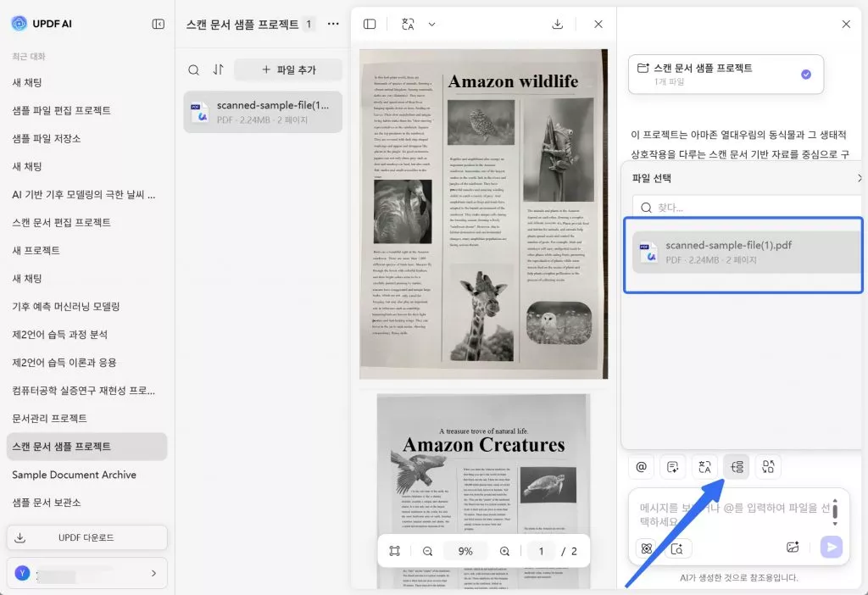Close the PDF preview panel
The width and height of the screenshot is (868, 595).
[598, 24]
